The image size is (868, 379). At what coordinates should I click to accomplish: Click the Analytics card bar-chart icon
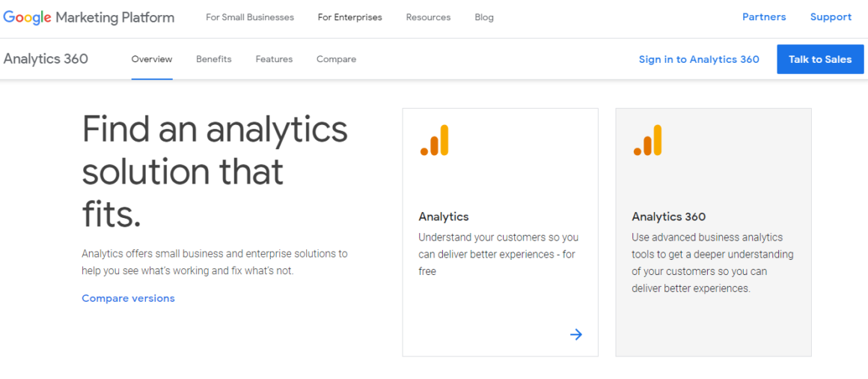point(435,141)
